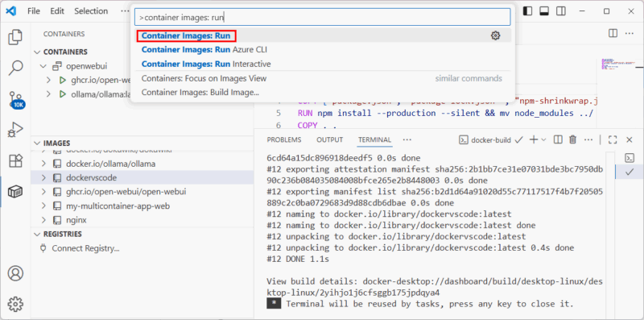
Task: Select nginx image row
Action: click(x=142, y=219)
